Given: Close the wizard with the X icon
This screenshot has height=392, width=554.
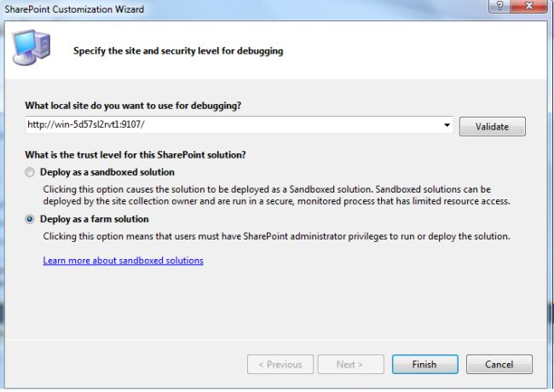Looking at the screenshot, I should click(x=529, y=6).
